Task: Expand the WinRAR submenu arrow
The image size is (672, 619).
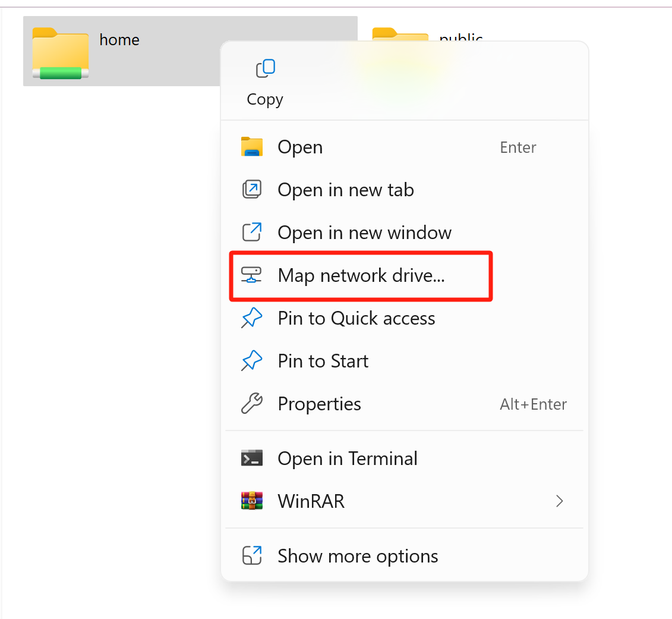Action: (x=559, y=501)
